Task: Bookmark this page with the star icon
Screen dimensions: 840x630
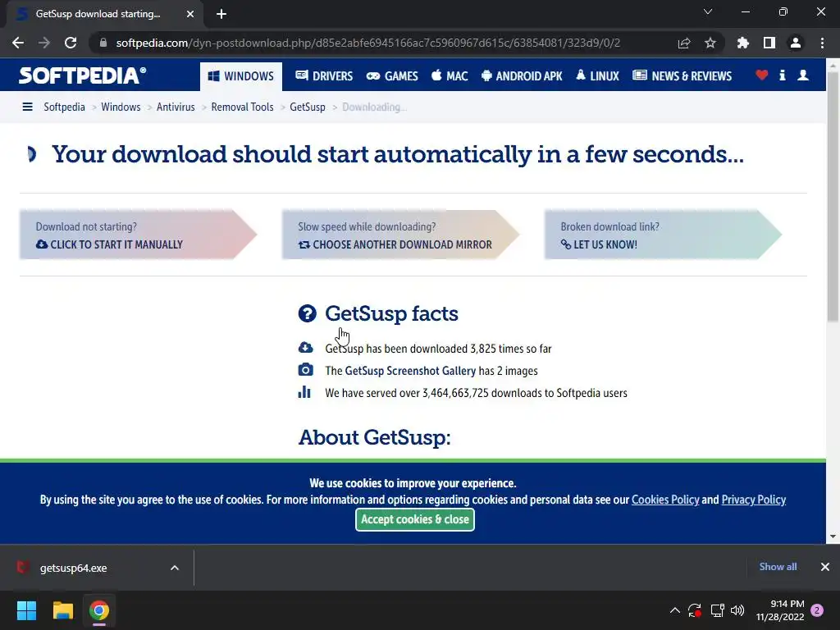Action: coord(710,43)
